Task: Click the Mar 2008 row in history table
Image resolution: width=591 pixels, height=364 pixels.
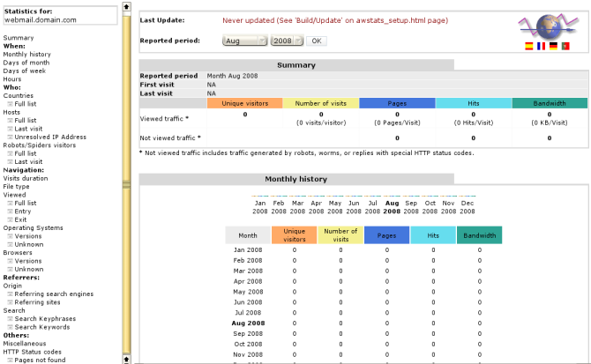Action: pyautogui.click(x=363, y=271)
